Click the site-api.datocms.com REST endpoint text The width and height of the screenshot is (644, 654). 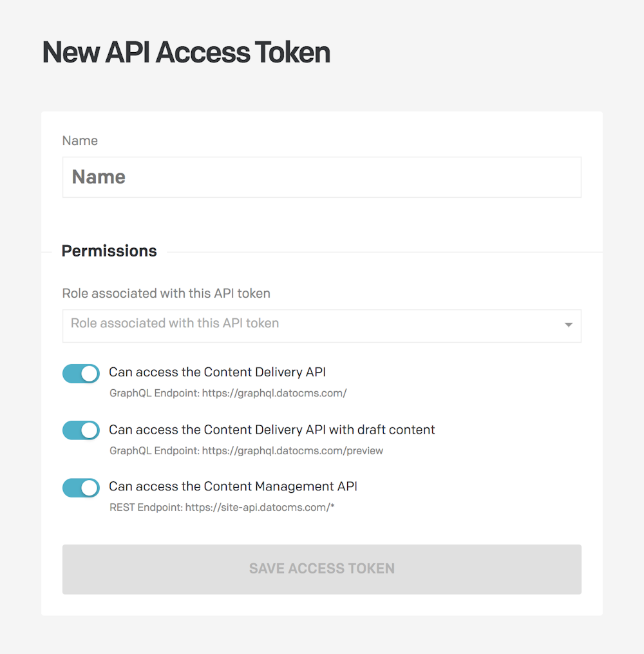pos(260,508)
